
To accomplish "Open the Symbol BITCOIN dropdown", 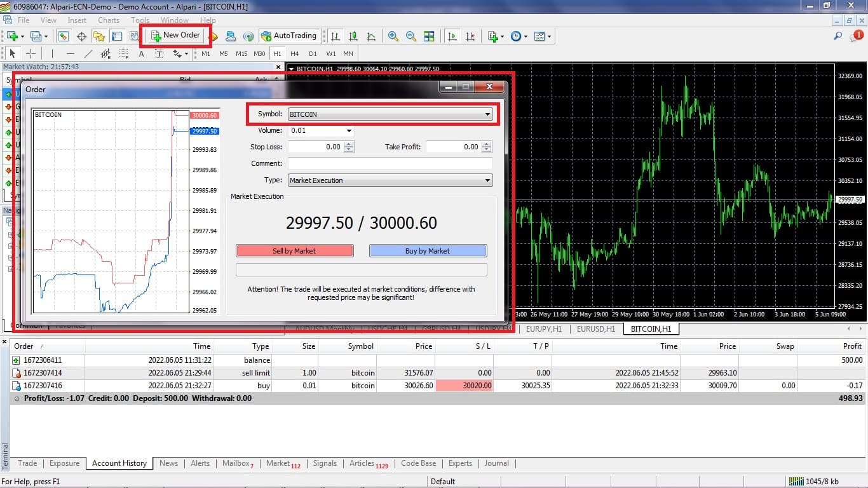I will click(x=390, y=114).
